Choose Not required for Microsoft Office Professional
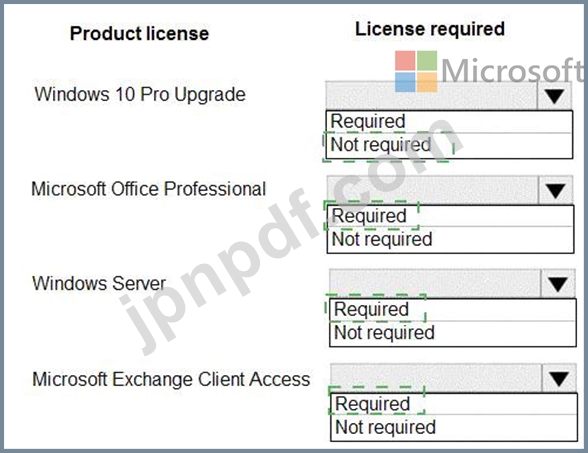This screenshot has width=588, height=453. 450,240
